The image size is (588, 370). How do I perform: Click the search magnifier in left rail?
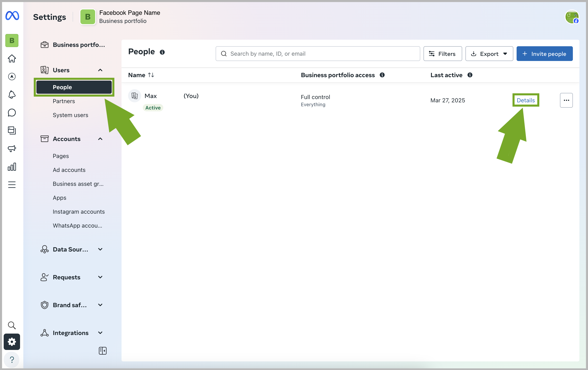pos(12,325)
